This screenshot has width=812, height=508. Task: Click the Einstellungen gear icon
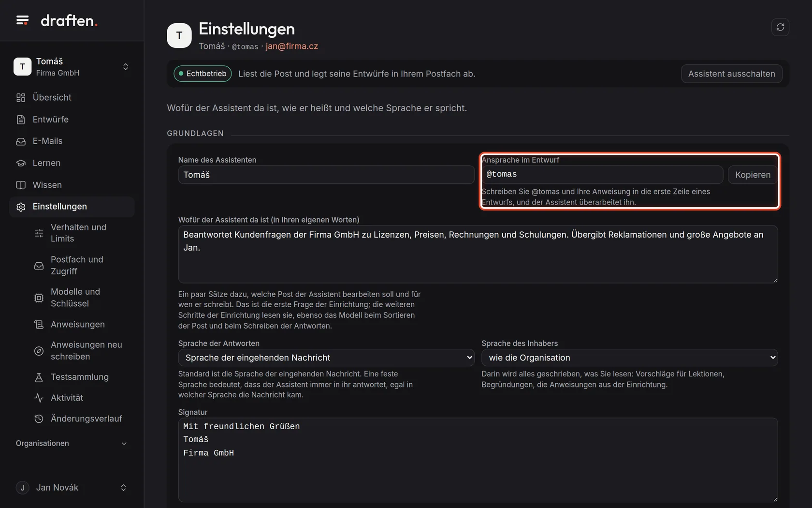click(21, 207)
